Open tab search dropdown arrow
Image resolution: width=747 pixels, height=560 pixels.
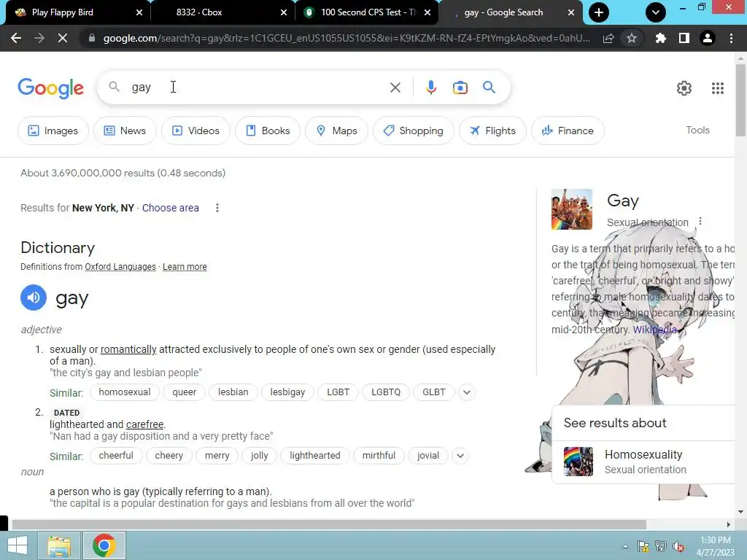[x=656, y=12]
